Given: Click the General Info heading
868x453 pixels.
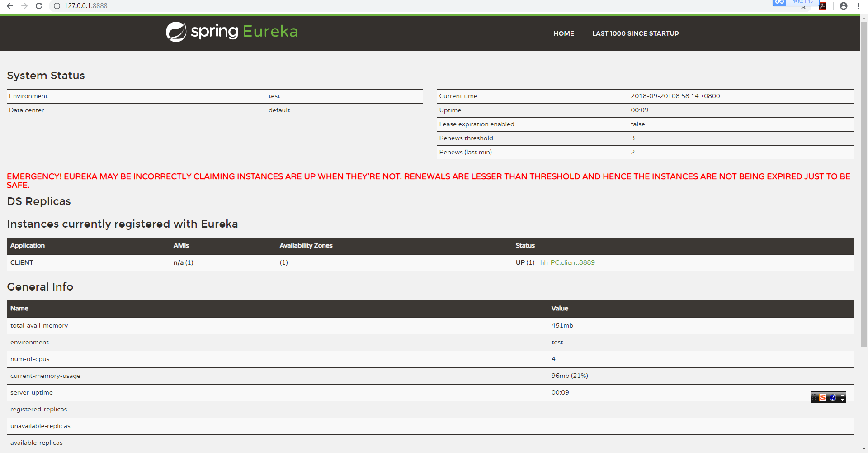Looking at the screenshot, I should (x=40, y=287).
